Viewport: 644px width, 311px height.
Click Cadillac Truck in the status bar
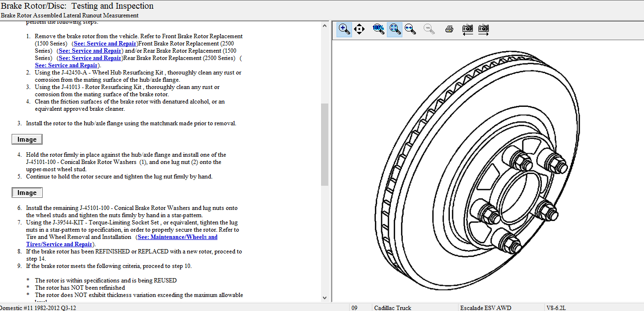pos(393,308)
